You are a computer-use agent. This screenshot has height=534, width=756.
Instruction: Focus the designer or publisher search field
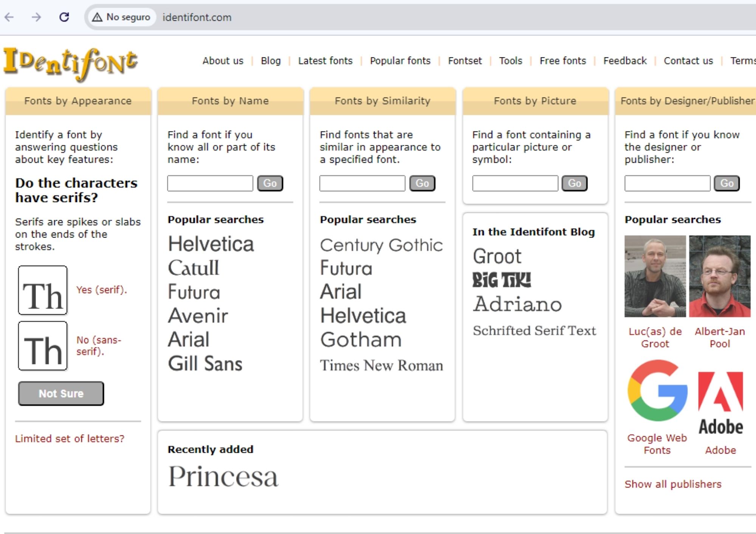click(x=668, y=183)
